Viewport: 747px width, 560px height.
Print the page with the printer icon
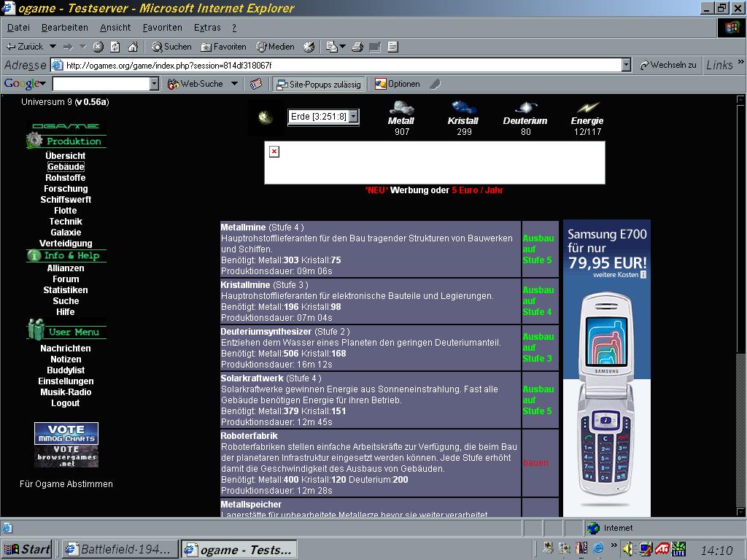pyautogui.click(x=357, y=47)
